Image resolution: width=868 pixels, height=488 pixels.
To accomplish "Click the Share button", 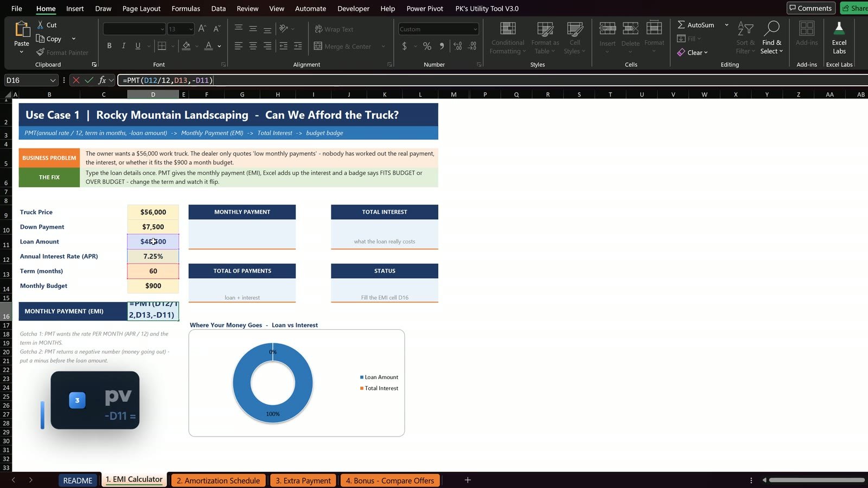I will pyautogui.click(x=854, y=8).
